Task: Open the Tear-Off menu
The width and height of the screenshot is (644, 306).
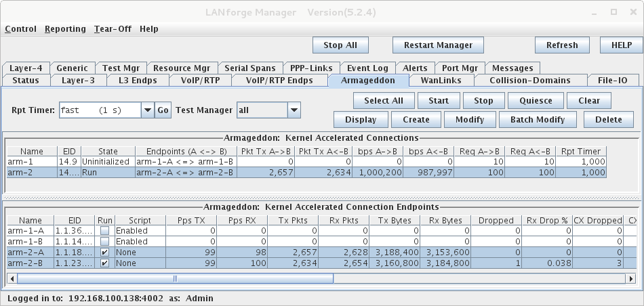Action: [x=113, y=29]
